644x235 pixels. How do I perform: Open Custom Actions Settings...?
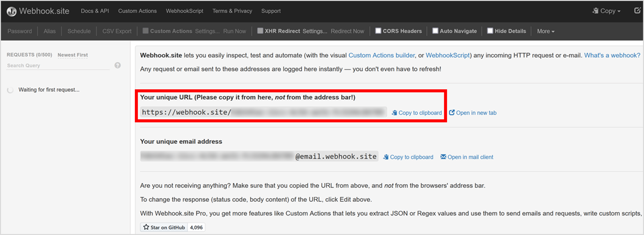pyautogui.click(x=207, y=31)
